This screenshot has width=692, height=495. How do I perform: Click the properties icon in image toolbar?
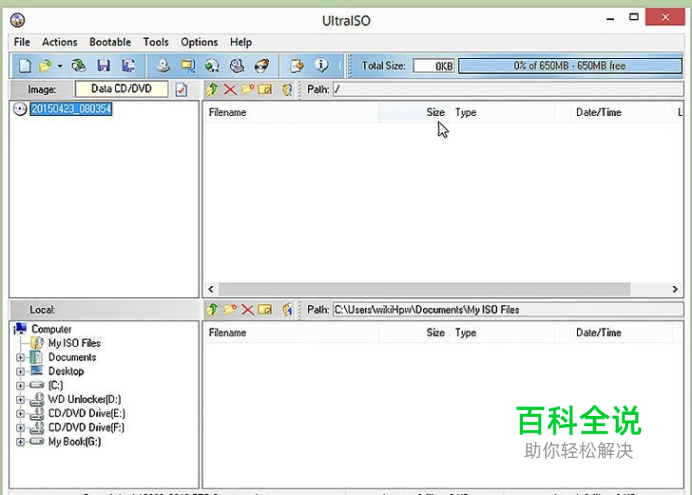(287, 90)
